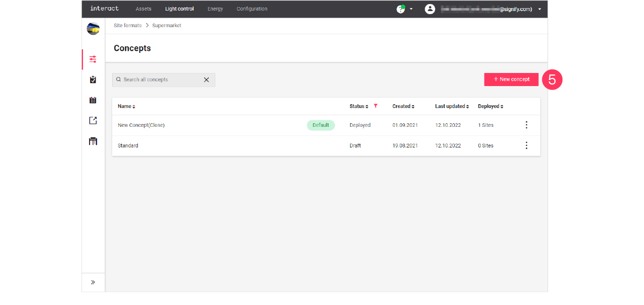Click the magnifier icon in the search bar
The width and height of the screenshot is (644, 305).
coord(118,80)
